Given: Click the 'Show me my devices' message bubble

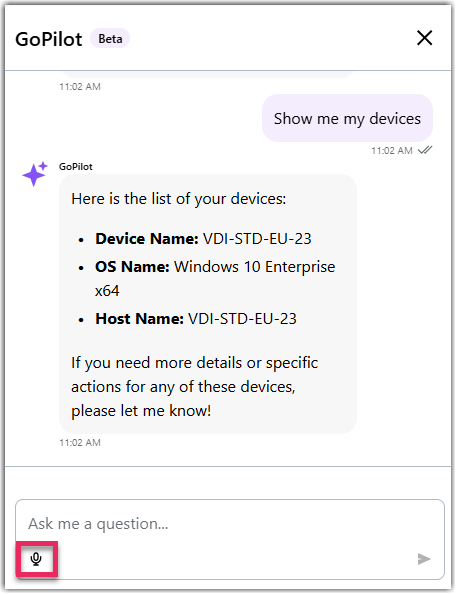Looking at the screenshot, I should tap(347, 118).
